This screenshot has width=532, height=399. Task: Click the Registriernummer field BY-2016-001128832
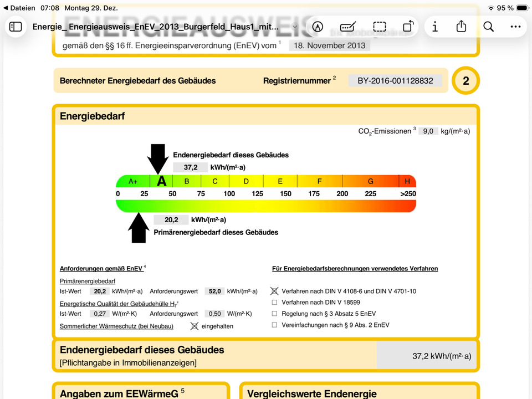(x=395, y=80)
